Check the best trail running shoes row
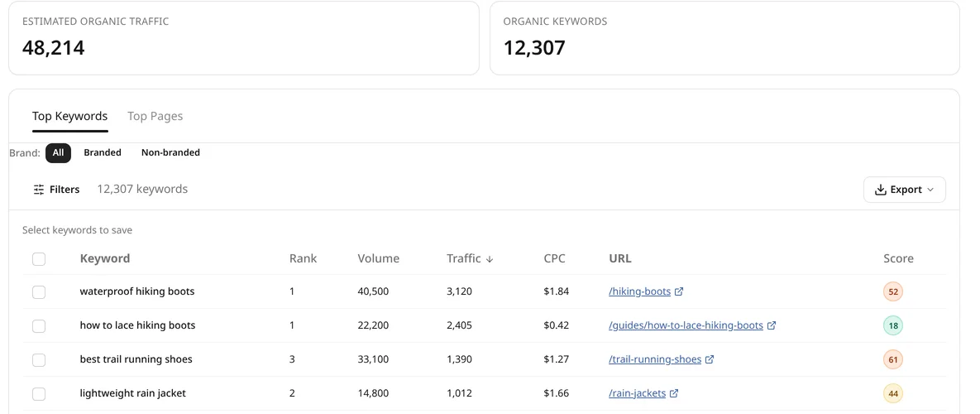Image resolution: width=980 pixels, height=414 pixels. pos(39,359)
